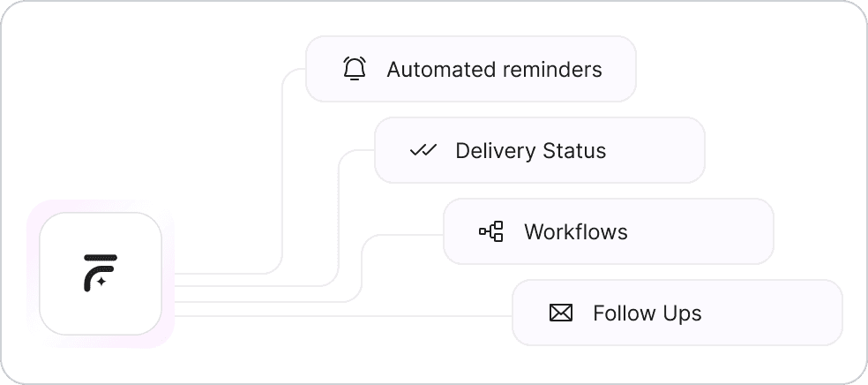
Task: Choose the Follow Ups text label
Action: pos(647,313)
